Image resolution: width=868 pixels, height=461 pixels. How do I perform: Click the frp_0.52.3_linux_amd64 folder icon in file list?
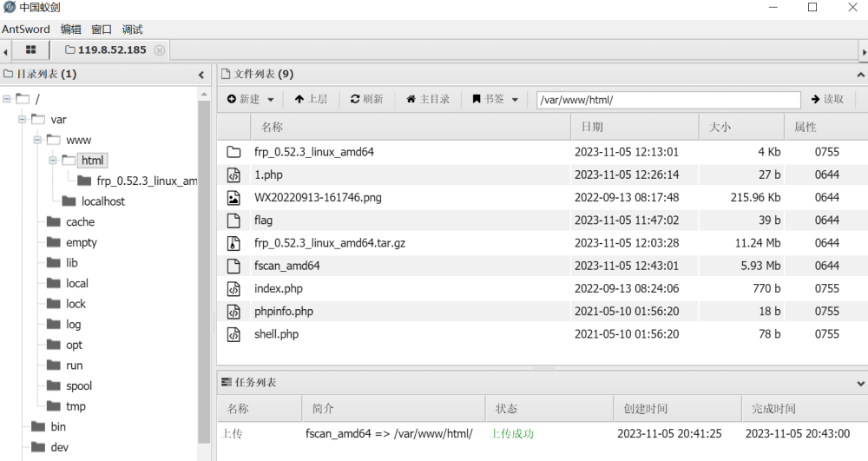pyautogui.click(x=234, y=152)
